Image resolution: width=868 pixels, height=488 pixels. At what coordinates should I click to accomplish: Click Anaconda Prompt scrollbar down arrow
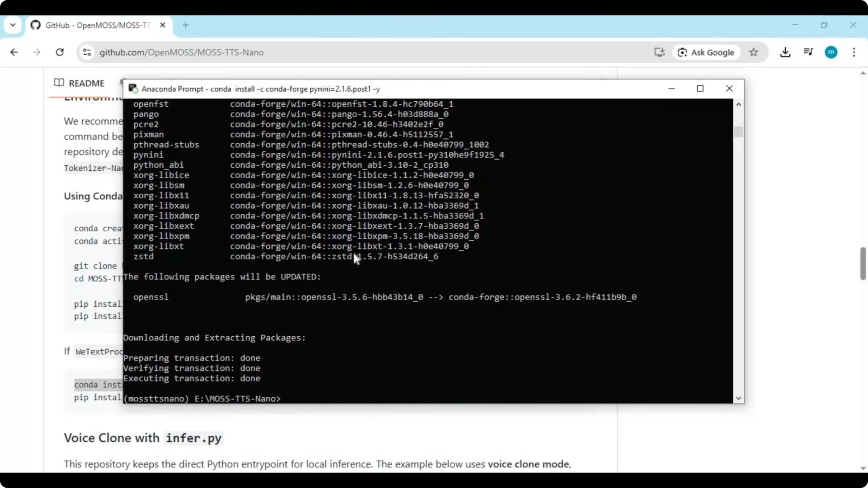click(x=739, y=398)
